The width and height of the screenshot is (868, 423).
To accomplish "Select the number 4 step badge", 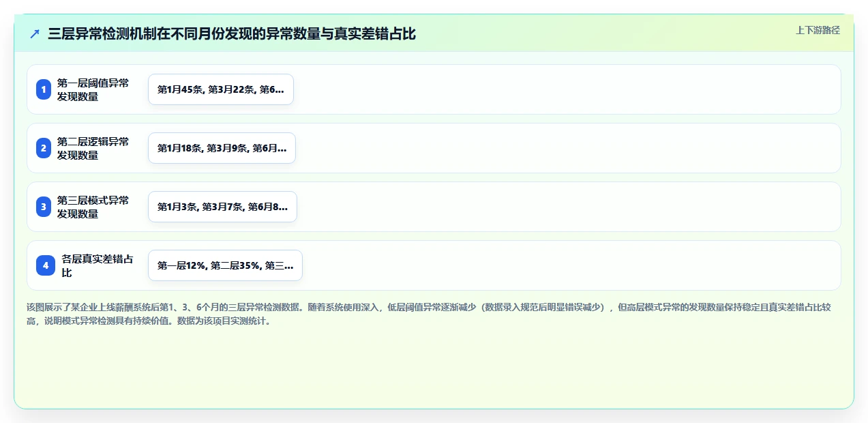I will tap(46, 265).
